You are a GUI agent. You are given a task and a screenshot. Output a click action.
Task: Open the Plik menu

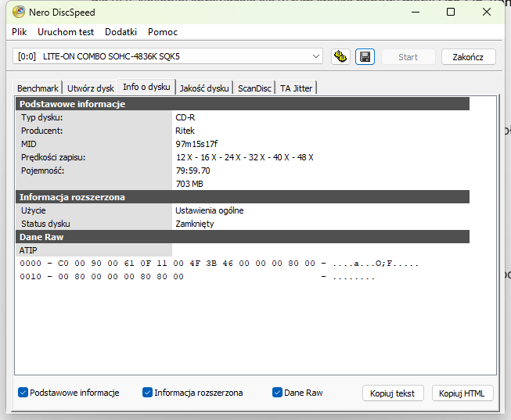[x=20, y=32]
